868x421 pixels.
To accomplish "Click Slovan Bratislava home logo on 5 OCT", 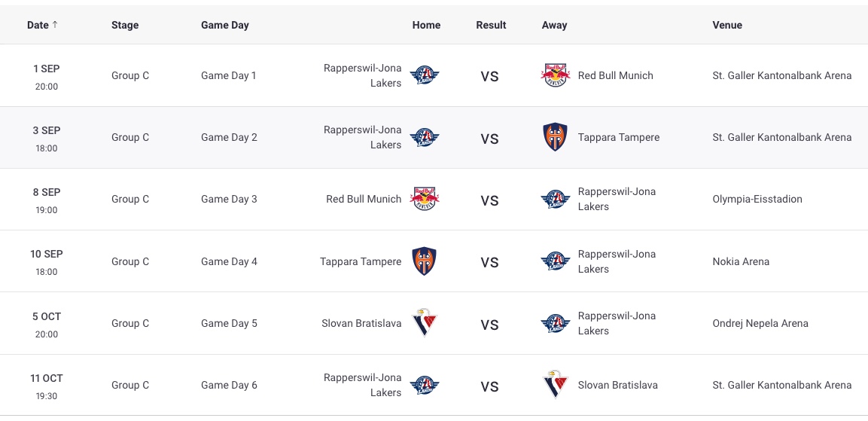I will point(425,323).
